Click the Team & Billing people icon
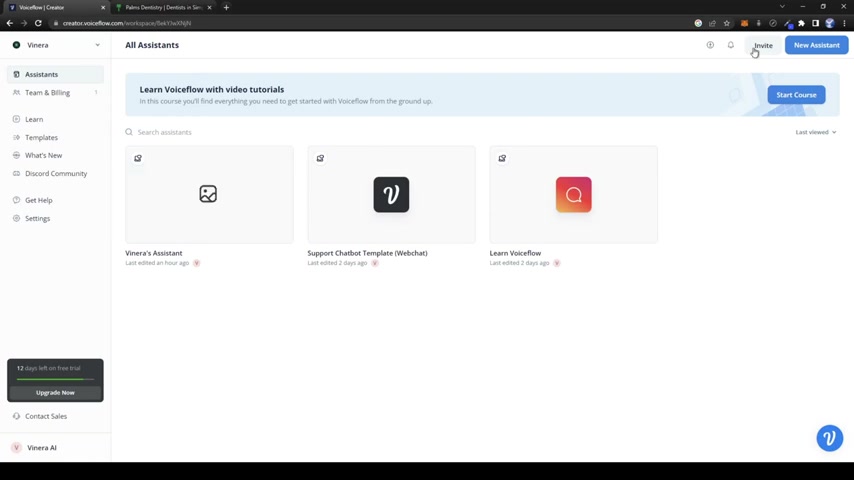This screenshot has height=480, width=854. [x=16, y=93]
